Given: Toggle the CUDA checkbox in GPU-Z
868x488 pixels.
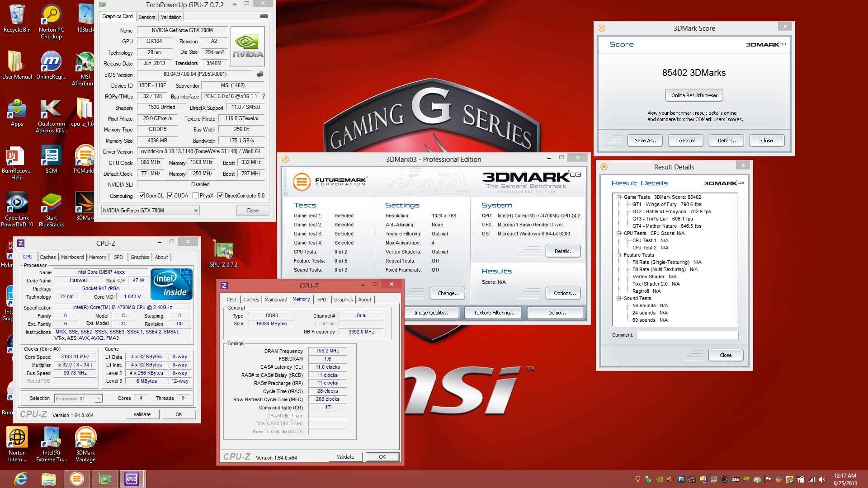Looking at the screenshot, I should click(x=170, y=196).
